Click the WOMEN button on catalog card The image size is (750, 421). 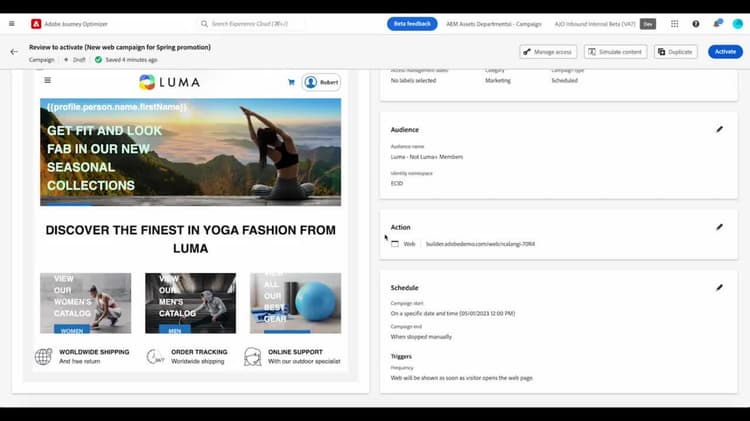click(72, 330)
